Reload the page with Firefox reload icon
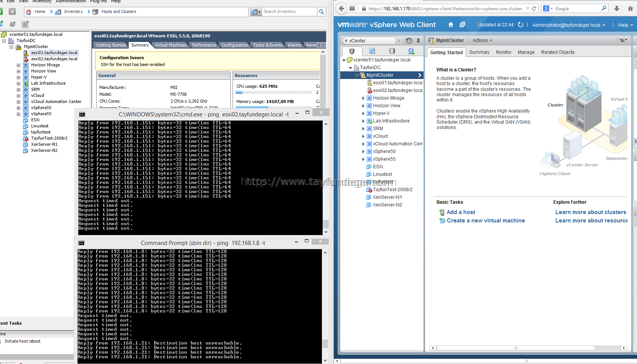Image resolution: width=637 pixels, height=364 pixels. 534,8
